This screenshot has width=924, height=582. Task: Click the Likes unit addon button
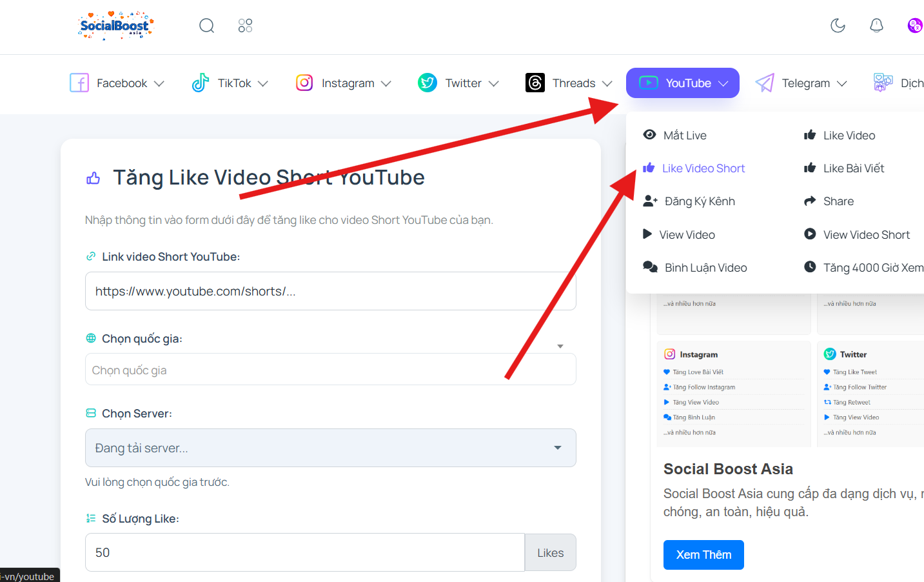550,552
